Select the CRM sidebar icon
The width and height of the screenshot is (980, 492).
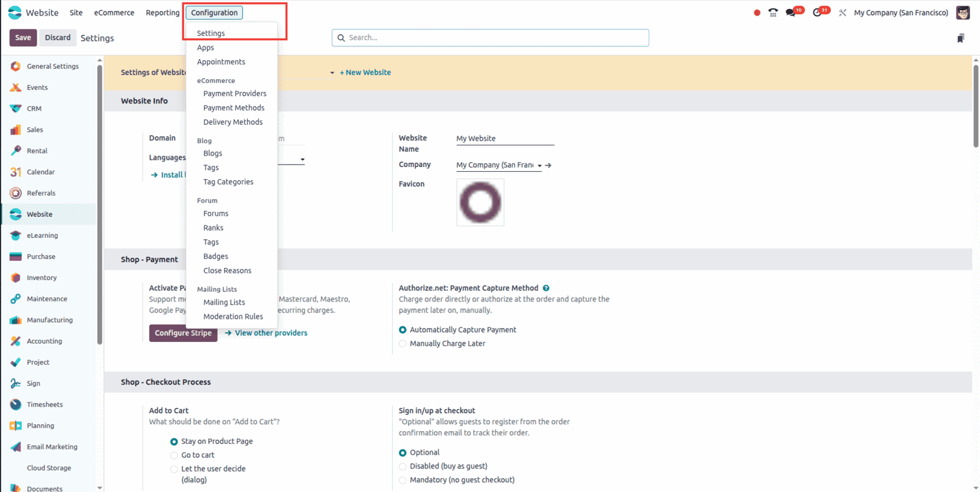tap(16, 109)
